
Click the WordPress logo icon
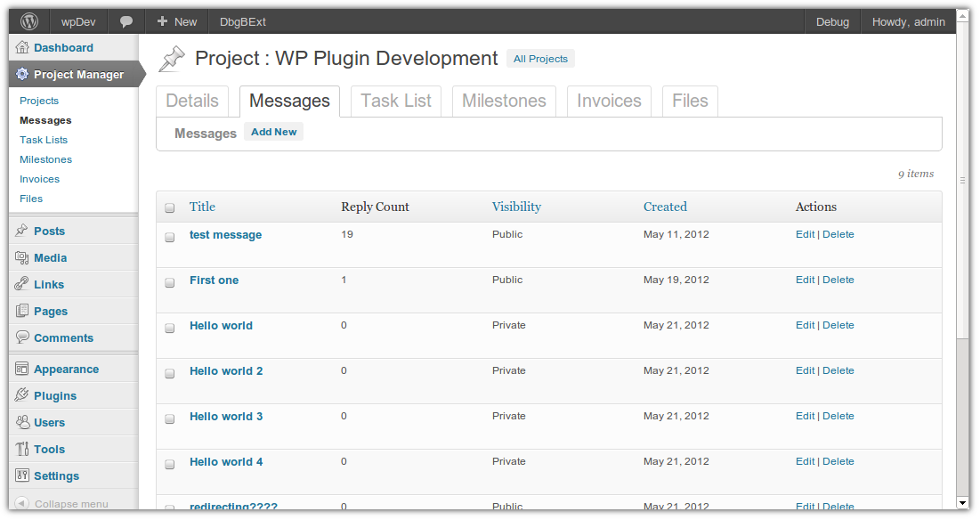pyautogui.click(x=29, y=21)
